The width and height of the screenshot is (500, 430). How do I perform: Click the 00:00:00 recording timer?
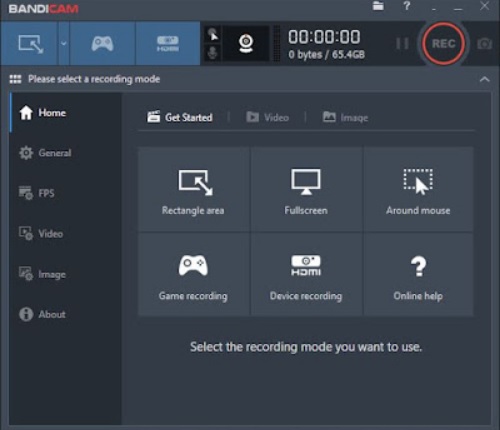point(324,37)
